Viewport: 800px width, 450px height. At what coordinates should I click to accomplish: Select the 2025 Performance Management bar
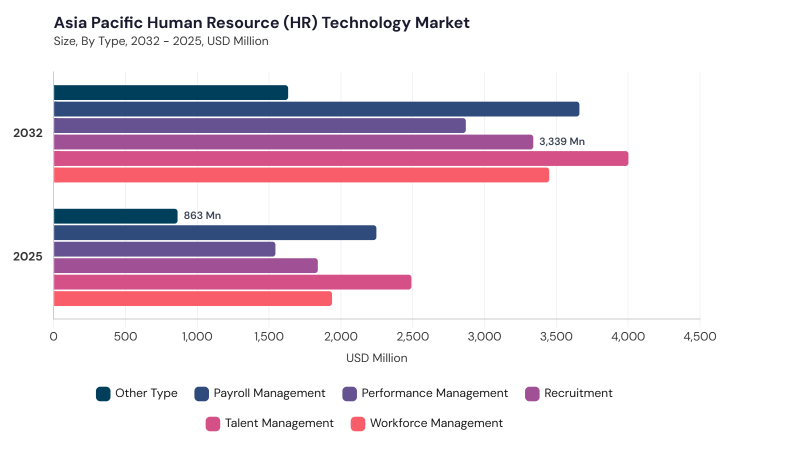pyautogui.click(x=165, y=249)
